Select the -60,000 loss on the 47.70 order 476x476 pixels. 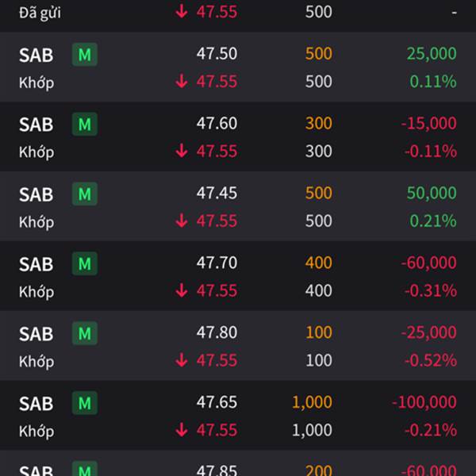coord(428,263)
